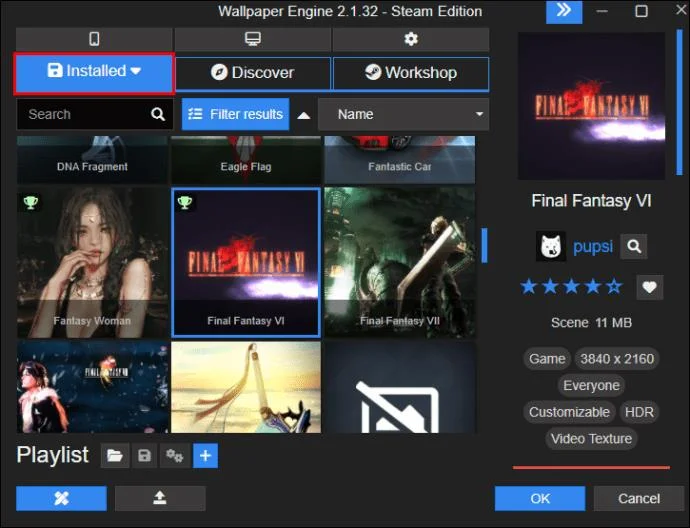Search wallpapers by author with magnifier button
The height and width of the screenshot is (528, 690).
pos(634,246)
